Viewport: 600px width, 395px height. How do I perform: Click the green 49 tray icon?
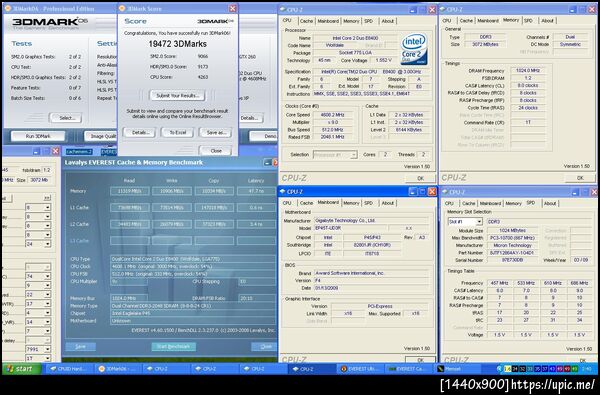pos(574,369)
